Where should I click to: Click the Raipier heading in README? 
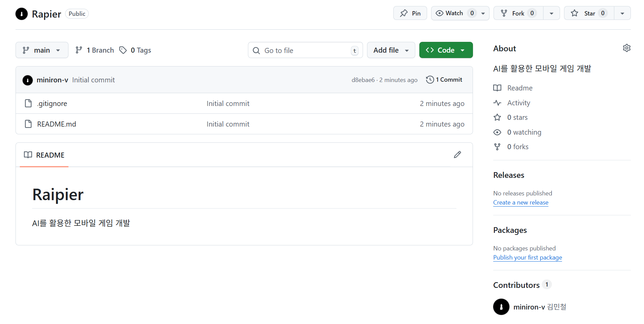58,194
